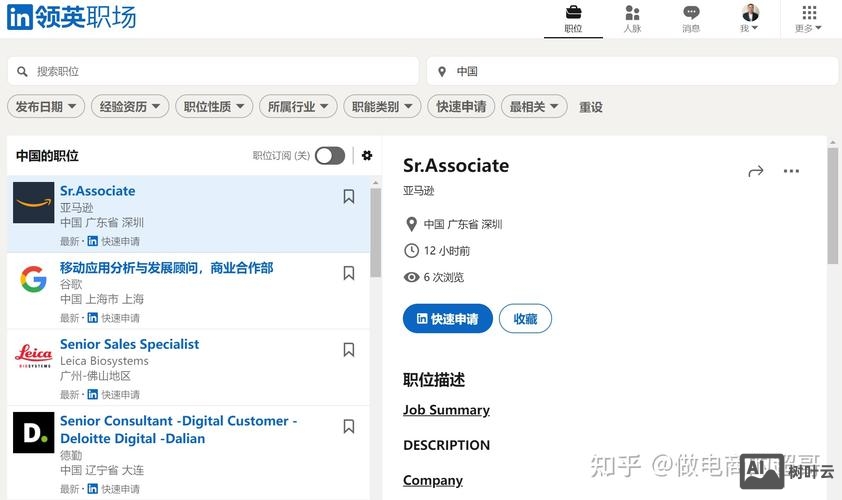The width and height of the screenshot is (842, 500).
Task: Select the Deloitte logo thumbnail
Action: coord(34,433)
